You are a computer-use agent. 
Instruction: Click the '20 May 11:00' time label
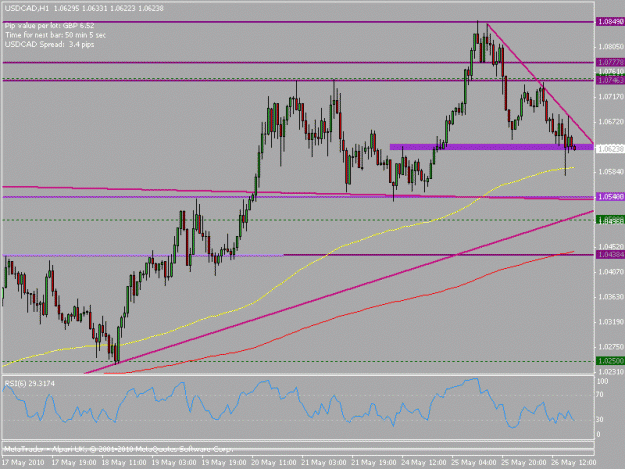274,463
